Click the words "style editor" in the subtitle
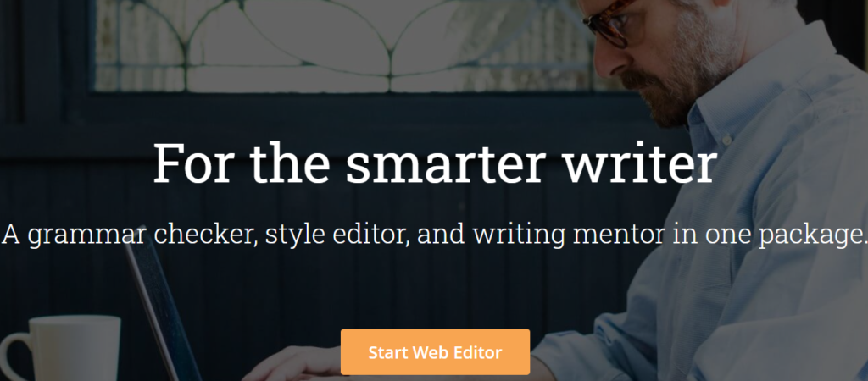The image size is (868, 381). tap(337, 235)
